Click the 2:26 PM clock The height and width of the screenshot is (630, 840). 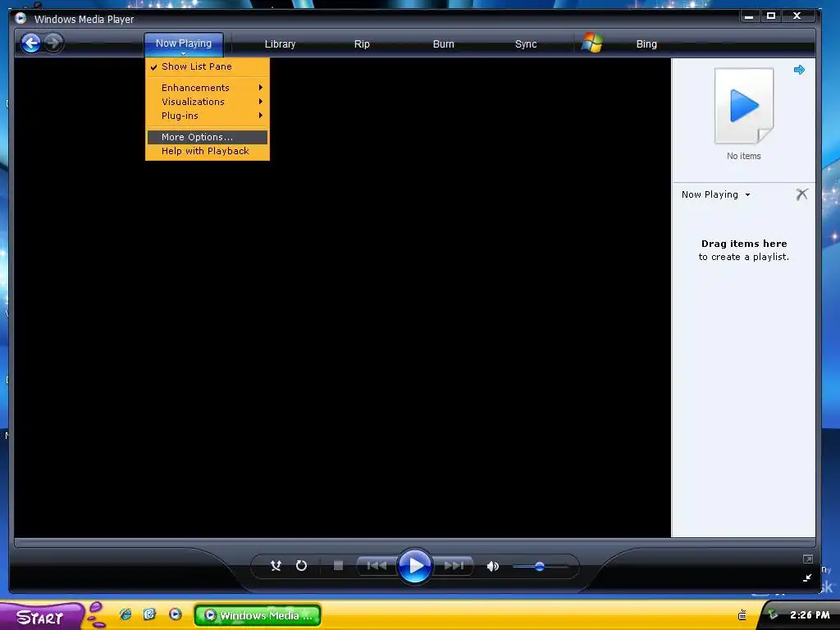click(810, 615)
